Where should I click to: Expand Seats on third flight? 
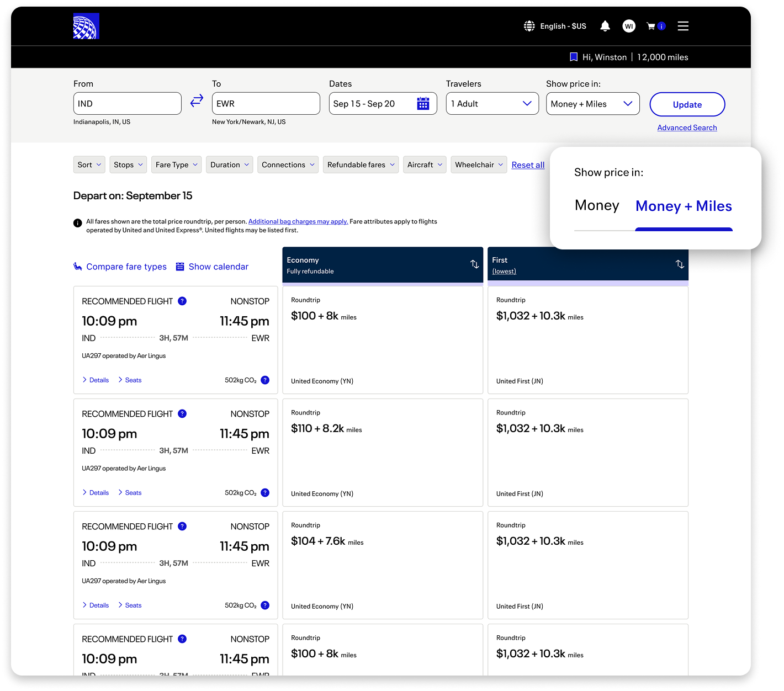click(130, 605)
